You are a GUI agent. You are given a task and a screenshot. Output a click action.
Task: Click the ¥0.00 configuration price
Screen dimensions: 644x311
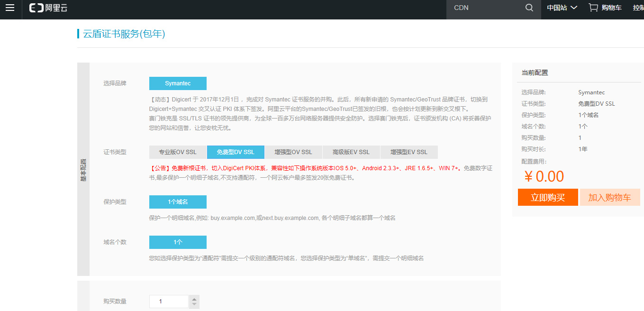tap(544, 176)
